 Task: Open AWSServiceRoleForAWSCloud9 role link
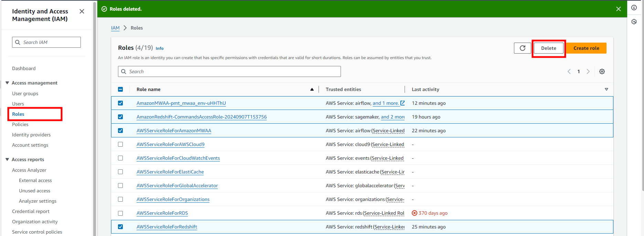[x=171, y=144]
